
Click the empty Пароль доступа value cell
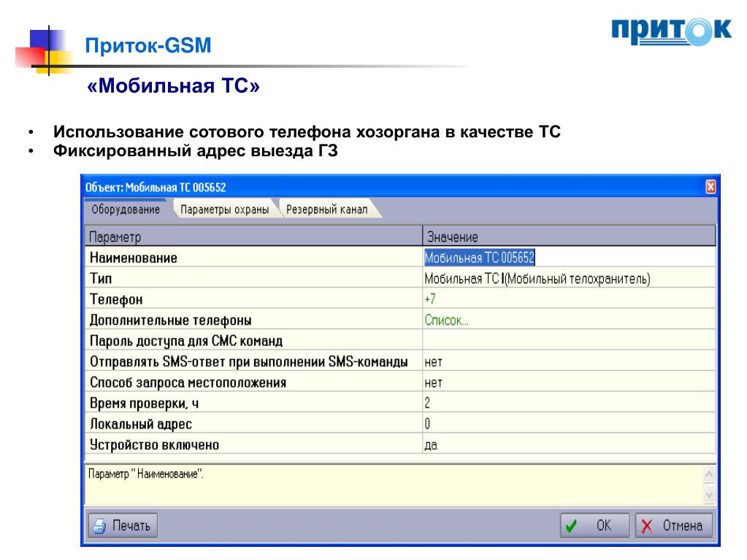pos(570,341)
